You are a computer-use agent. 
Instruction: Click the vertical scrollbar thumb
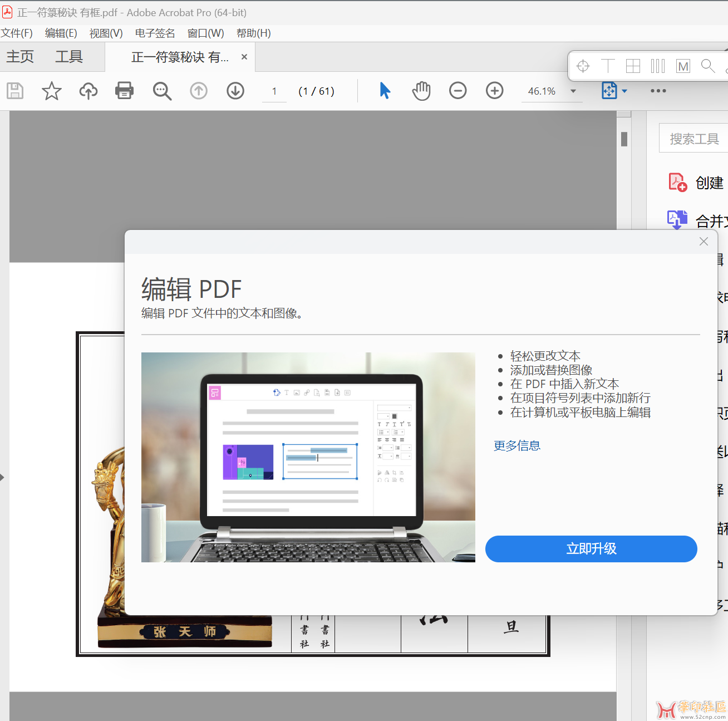[624, 139]
